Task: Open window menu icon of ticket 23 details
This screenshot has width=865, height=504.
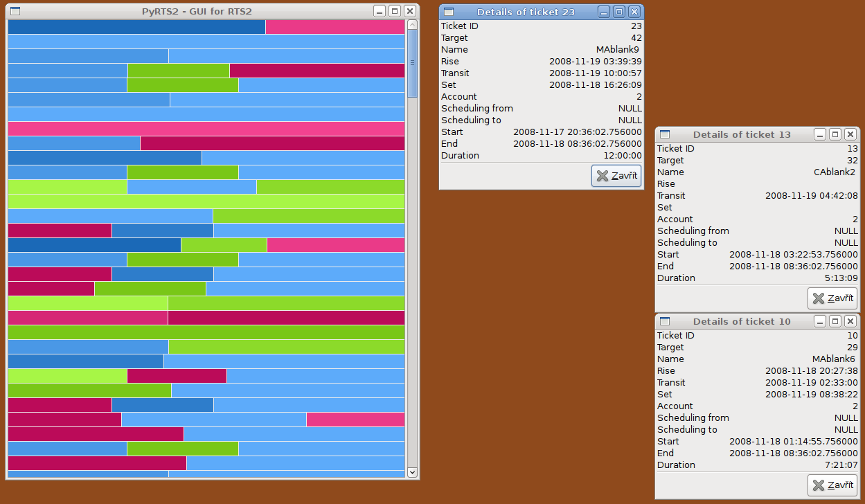Action: click(x=449, y=12)
